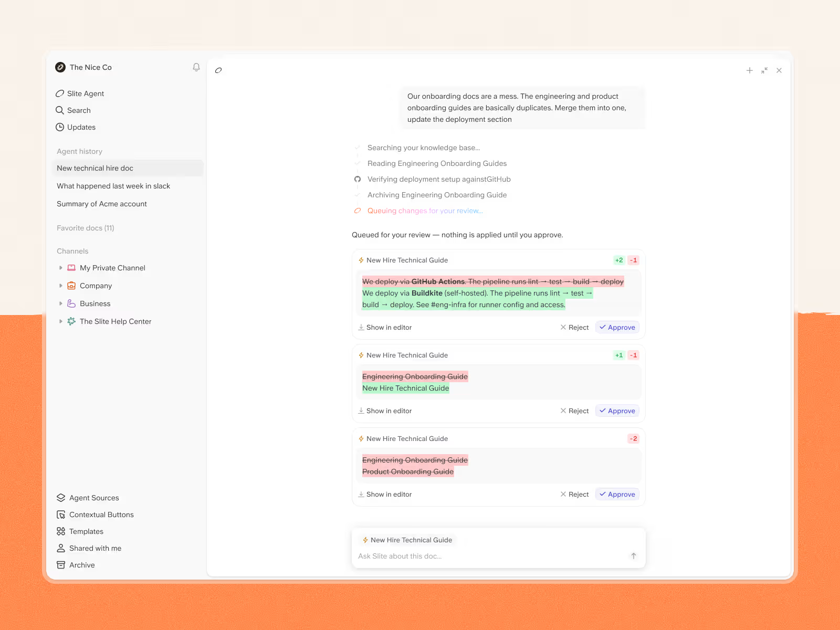The width and height of the screenshot is (840, 630).
Task: Open Contextual Buttons
Action: [95, 514]
